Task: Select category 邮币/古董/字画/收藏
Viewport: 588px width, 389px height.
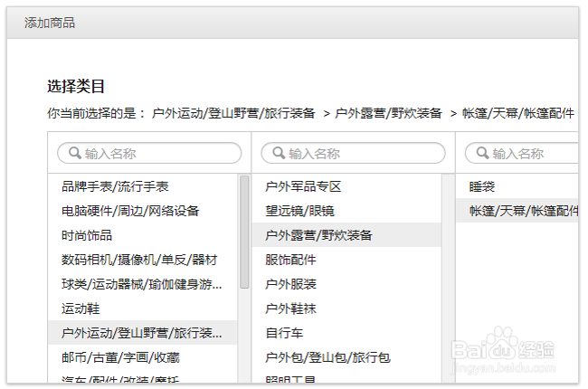Action: click(x=143, y=357)
